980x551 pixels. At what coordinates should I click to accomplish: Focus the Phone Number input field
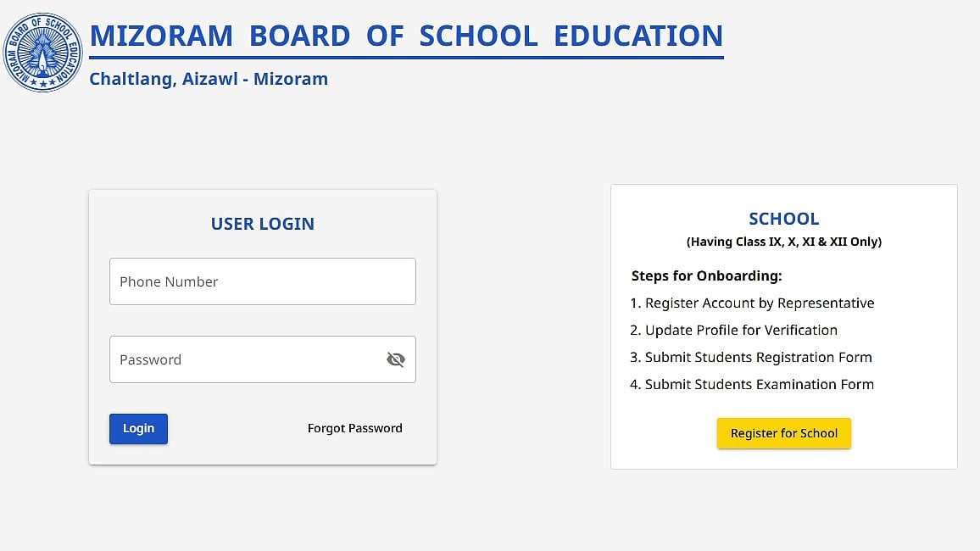[262, 281]
